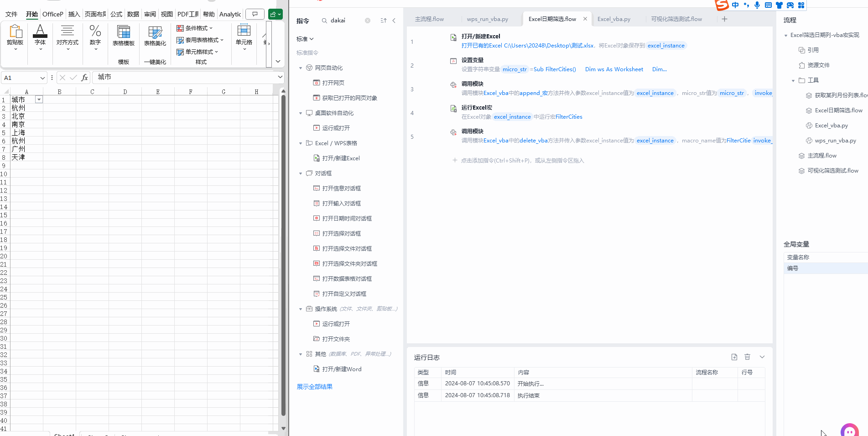The image size is (868, 436).
Task: Select the 打开信息对话框 command
Action: (x=342, y=188)
